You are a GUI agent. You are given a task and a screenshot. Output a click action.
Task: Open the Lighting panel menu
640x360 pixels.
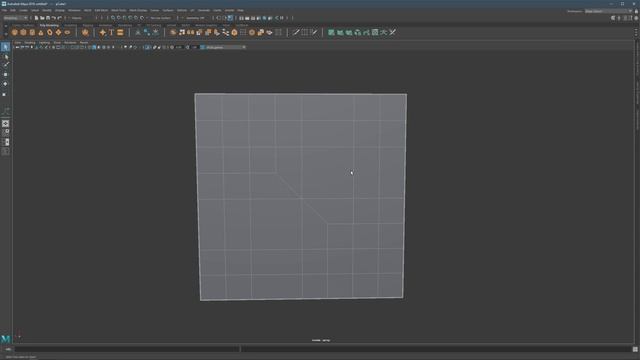[44, 42]
